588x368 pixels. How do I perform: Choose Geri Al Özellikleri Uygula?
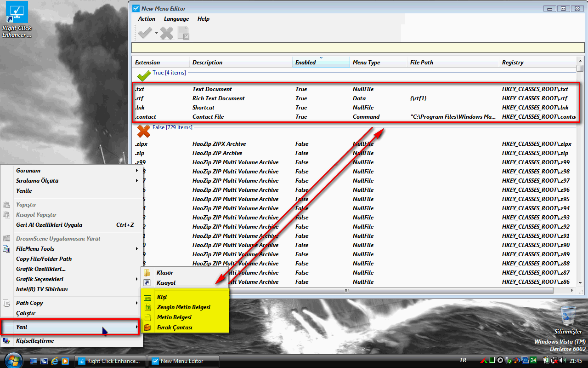pos(71,225)
